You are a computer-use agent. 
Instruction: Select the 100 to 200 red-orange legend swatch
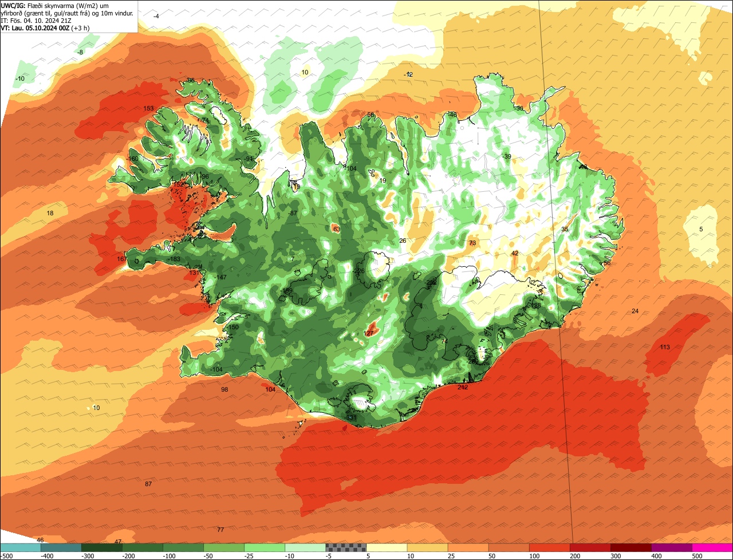click(x=549, y=548)
